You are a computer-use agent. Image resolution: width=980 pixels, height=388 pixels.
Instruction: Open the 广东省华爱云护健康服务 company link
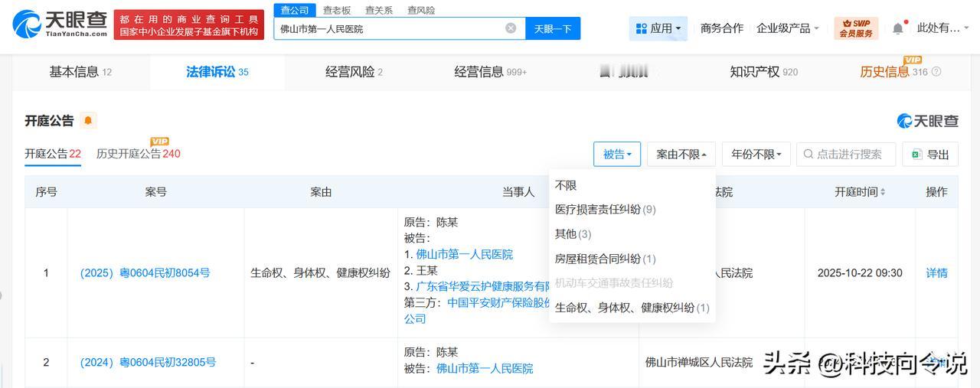483,286
